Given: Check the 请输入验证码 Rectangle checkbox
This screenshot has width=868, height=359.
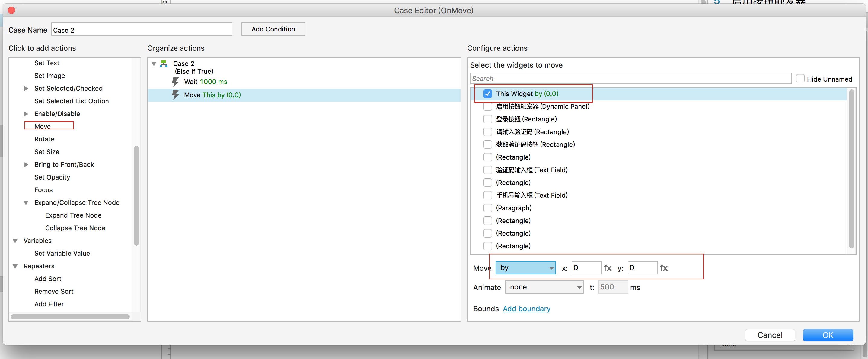Looking at the screenshot, I should click(488, 132).
